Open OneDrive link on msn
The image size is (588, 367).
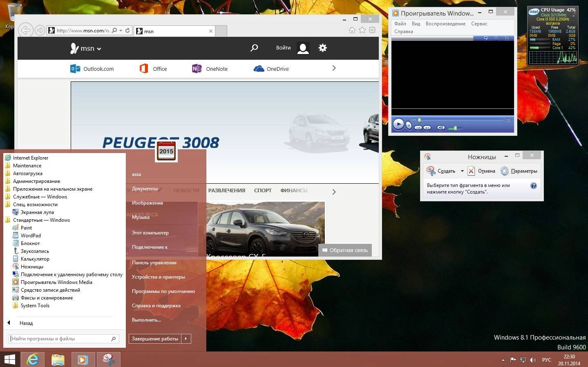pos(271,69)
